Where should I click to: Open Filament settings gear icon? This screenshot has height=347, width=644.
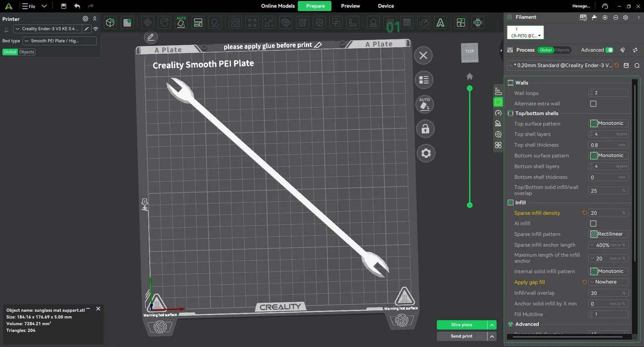coord(625,17)
